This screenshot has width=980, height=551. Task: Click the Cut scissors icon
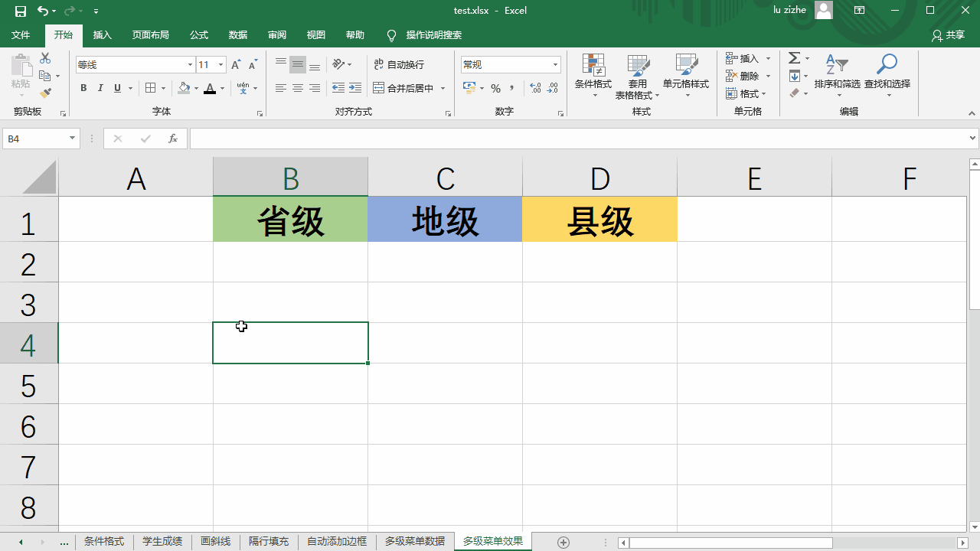45,58
